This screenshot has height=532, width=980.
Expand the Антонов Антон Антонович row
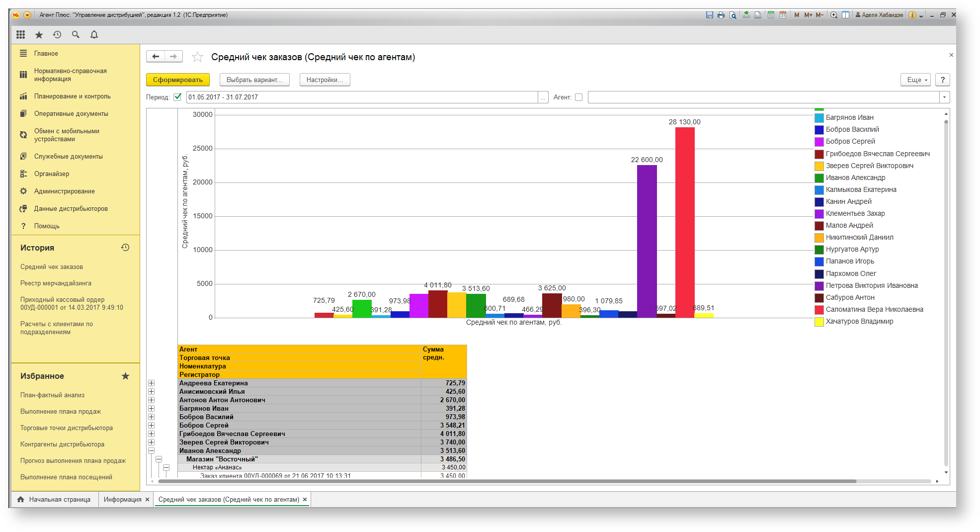pos(151,400)
